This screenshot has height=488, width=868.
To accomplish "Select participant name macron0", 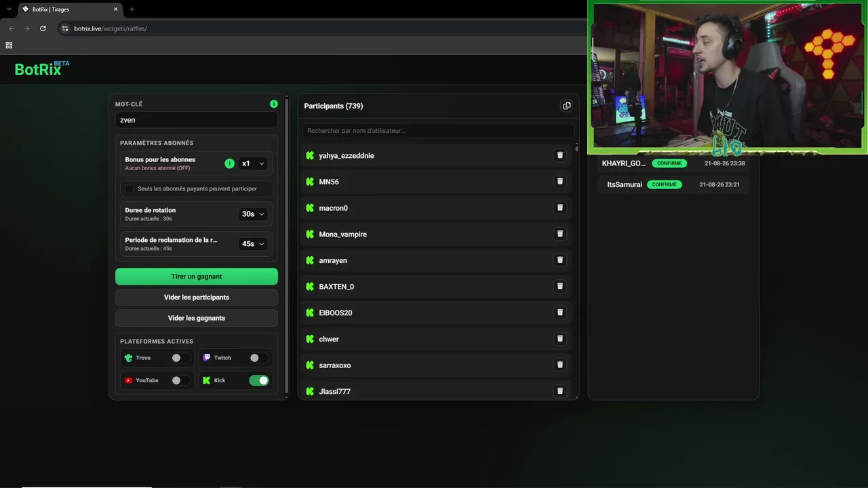I will [x=333, y=208].
